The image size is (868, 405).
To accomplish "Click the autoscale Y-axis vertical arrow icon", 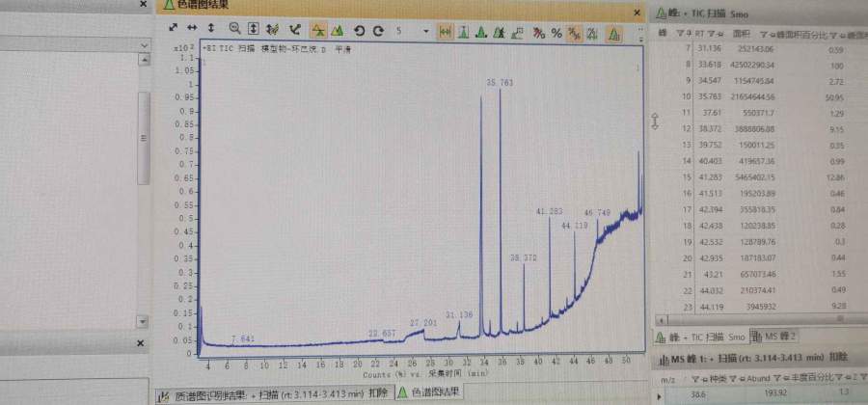I will (211, 27).
